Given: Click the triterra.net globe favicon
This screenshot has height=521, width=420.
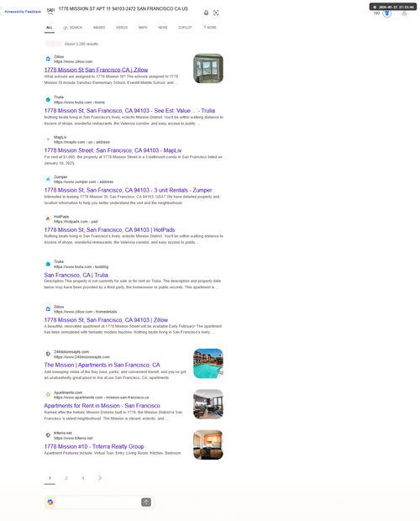Looking at the screenshot, I should (48, 435).
